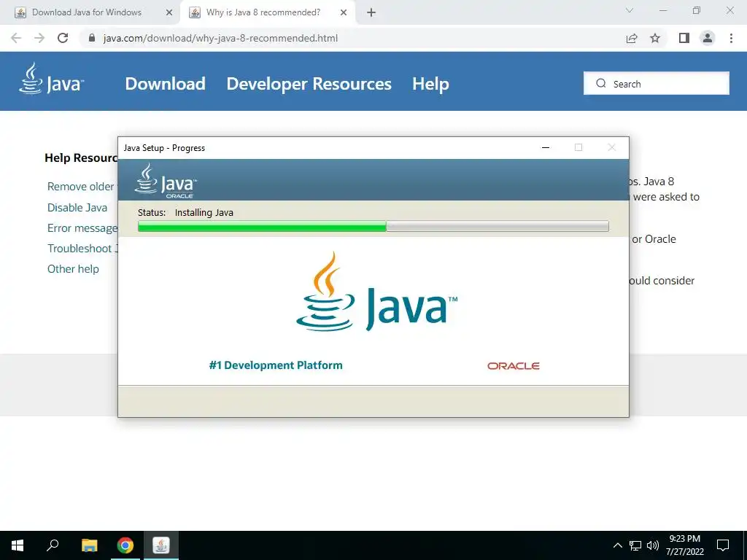Click the search magnifier icon in header
747x560 pixels.
pyautogui.click(x=601, y=83)
